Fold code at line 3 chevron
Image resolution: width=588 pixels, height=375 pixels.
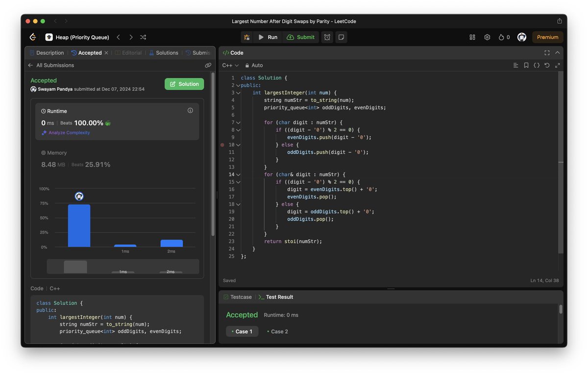238,93
